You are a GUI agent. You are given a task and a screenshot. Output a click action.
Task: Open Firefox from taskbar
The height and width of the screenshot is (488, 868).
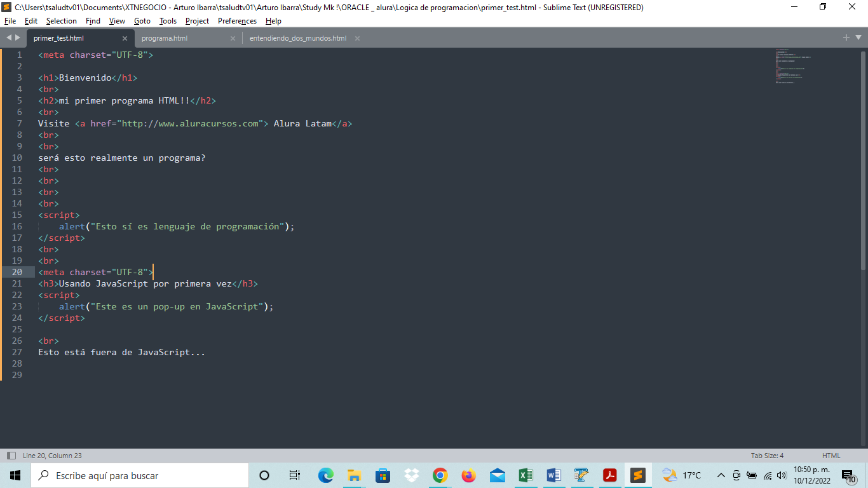469,475
